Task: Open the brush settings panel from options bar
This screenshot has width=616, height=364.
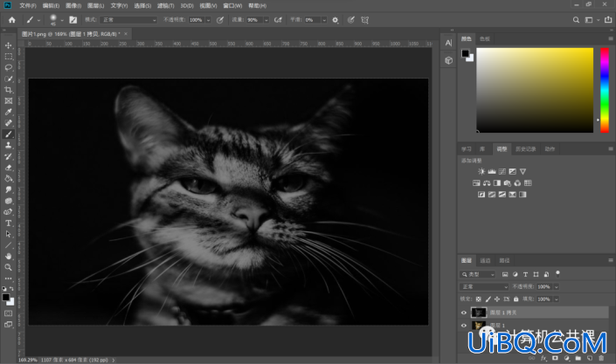Action: (73, 19)
